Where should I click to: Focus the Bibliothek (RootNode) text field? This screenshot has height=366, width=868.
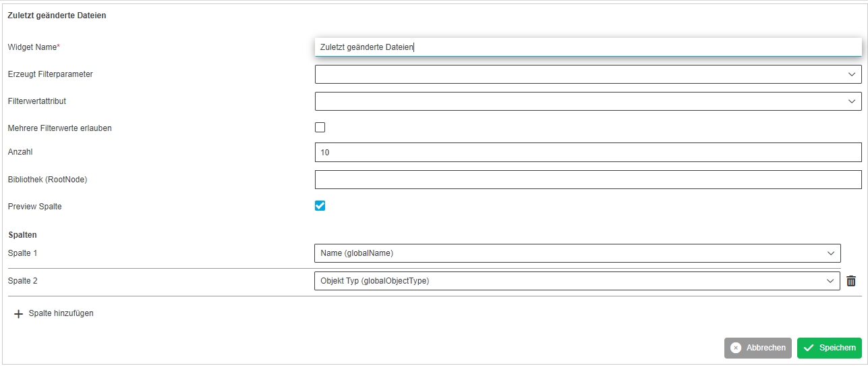click(x=587, y=180)
